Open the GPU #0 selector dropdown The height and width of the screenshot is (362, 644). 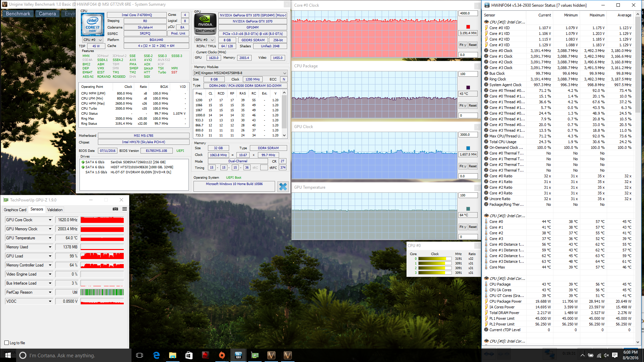(205, 40)
